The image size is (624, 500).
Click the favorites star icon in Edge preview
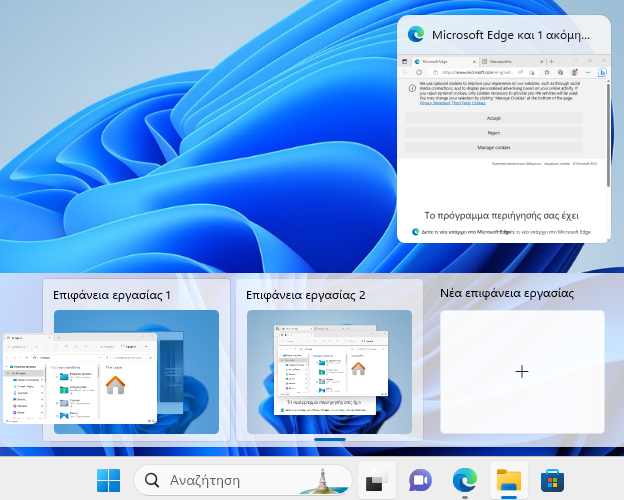547,72
